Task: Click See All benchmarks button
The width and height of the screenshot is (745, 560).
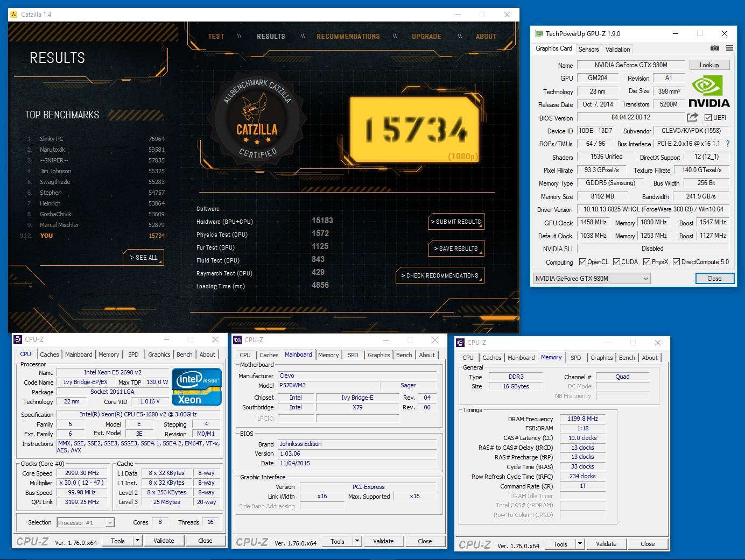Action: click(143, 258)
